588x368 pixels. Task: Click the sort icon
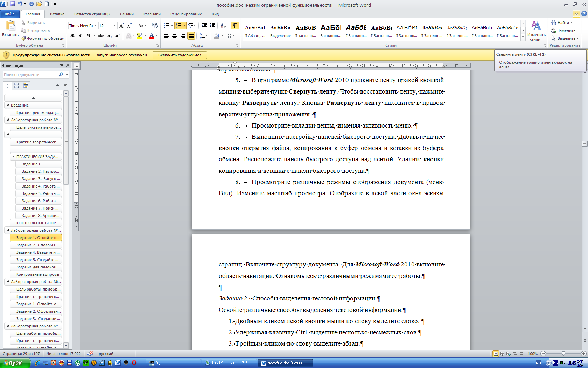click(223, 26)
